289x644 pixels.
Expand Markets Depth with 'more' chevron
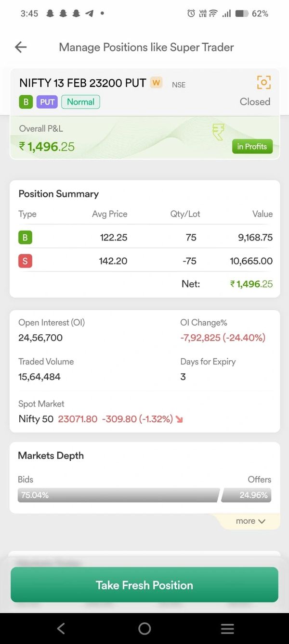250,521
